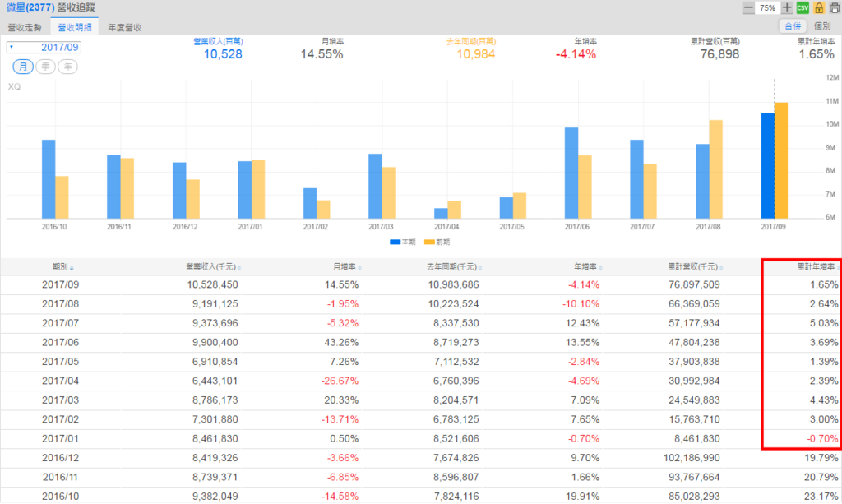Open the 營收明細 tab
The width and height of the screenshot is (842, 504).
coord(75,27)
